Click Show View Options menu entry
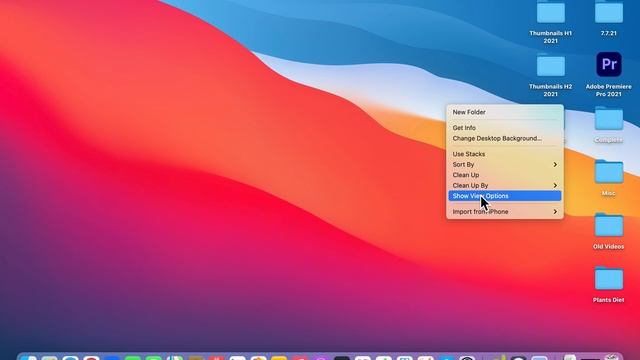 click(505, 196)
